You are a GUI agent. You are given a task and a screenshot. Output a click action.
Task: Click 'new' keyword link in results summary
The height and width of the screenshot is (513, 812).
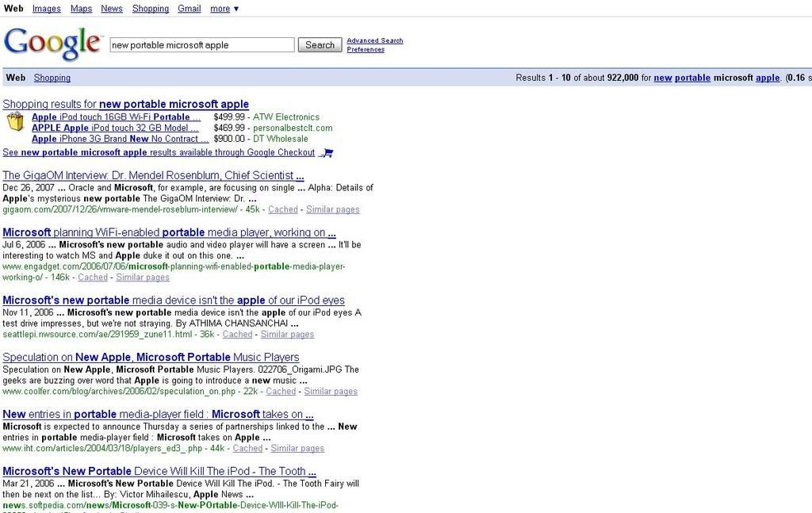point(663,78)
